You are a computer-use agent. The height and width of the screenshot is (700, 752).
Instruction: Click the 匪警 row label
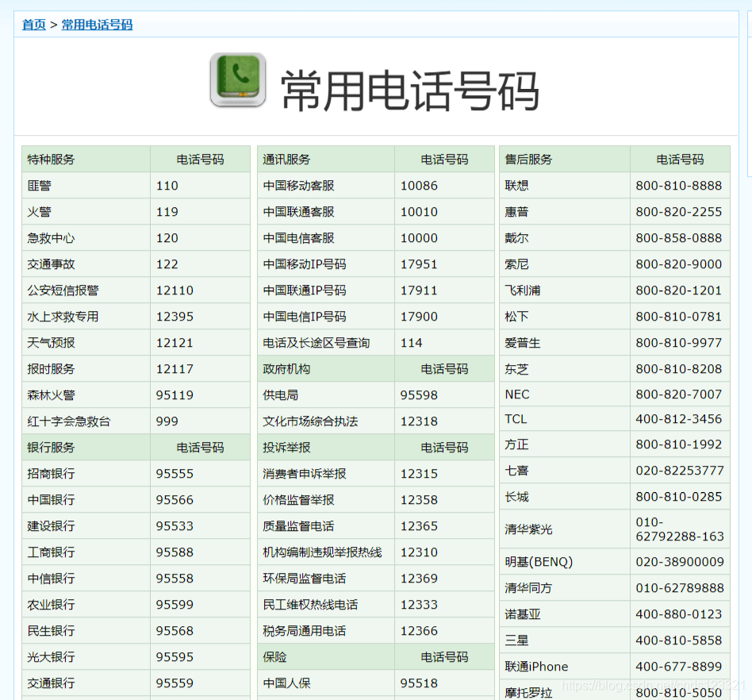coord(40,186)
